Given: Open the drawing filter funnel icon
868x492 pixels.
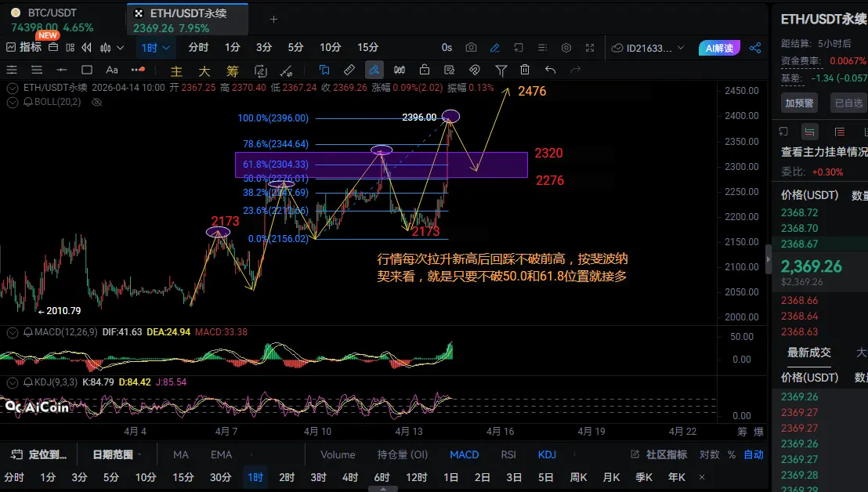Looking at the screenshot, I should pyautogui.click(x=501, y=71).
